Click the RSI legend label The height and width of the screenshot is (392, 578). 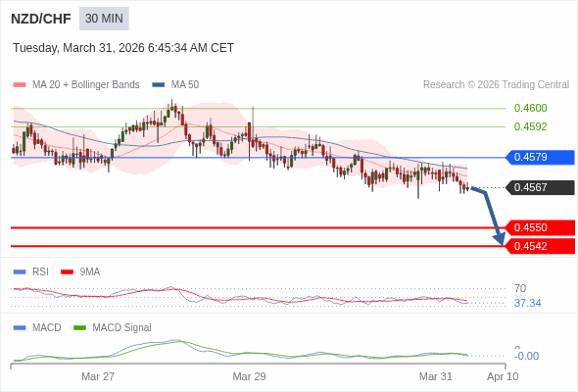pyautogui.click(x=40, y=272)
